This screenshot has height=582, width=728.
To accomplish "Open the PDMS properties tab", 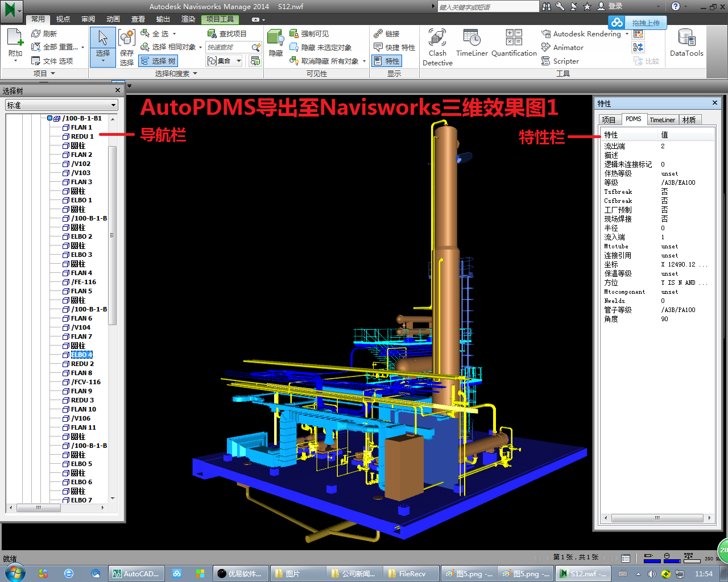I will click(x=633, y=119).
